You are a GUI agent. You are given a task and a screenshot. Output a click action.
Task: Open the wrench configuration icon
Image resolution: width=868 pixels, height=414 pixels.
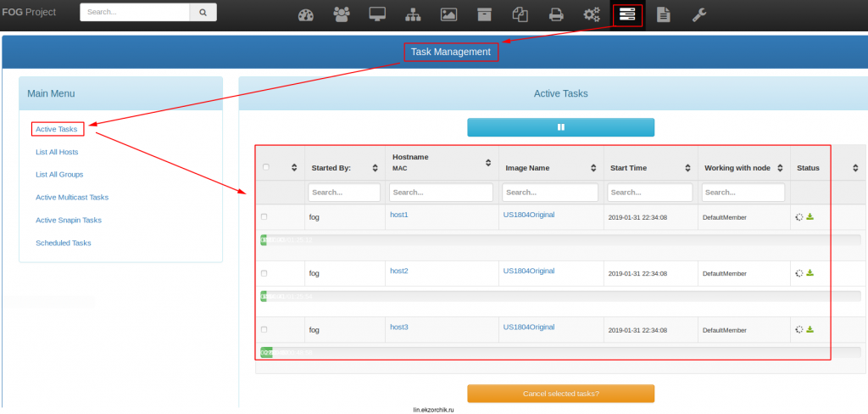click(x=698, y=14)
